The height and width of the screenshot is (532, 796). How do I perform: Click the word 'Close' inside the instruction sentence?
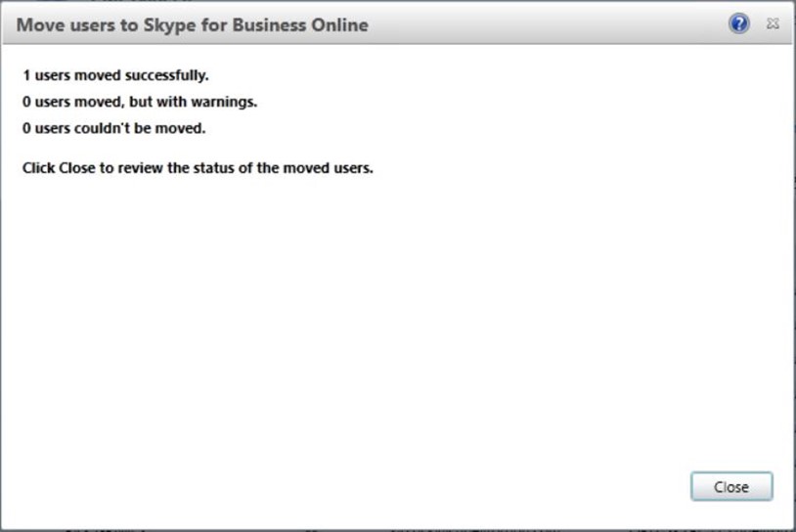[x=77, y=167]
